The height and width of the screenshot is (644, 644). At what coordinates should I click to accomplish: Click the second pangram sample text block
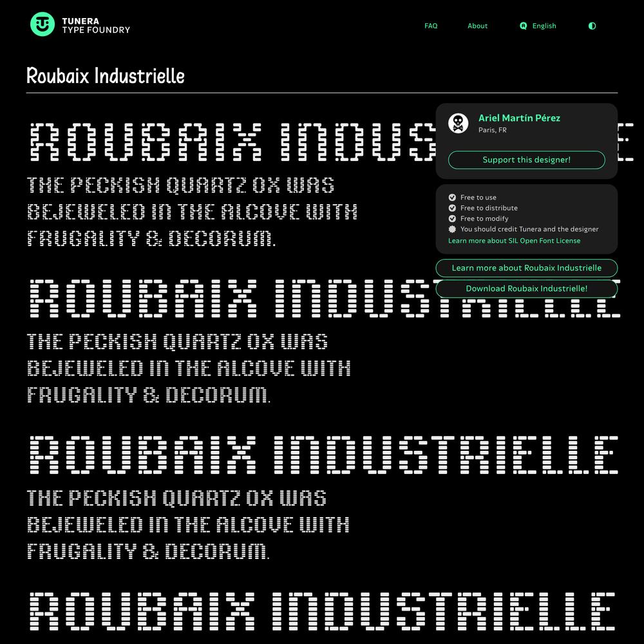189,368
